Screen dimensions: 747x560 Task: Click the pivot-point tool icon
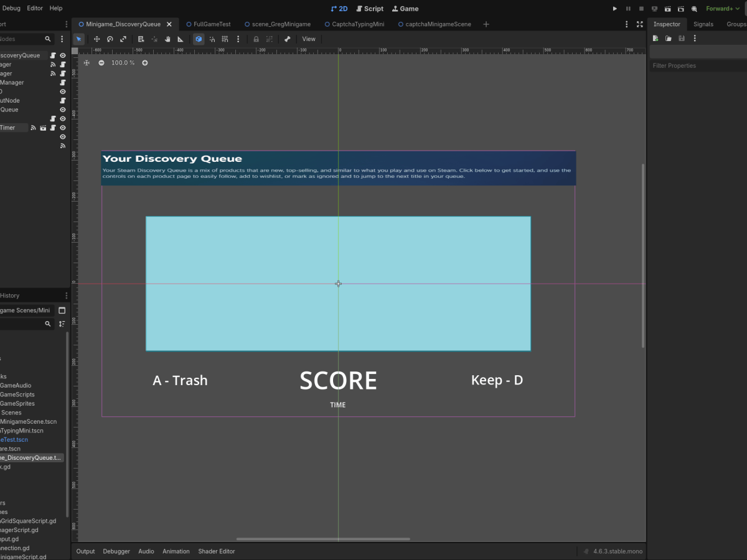coord(154,39)
